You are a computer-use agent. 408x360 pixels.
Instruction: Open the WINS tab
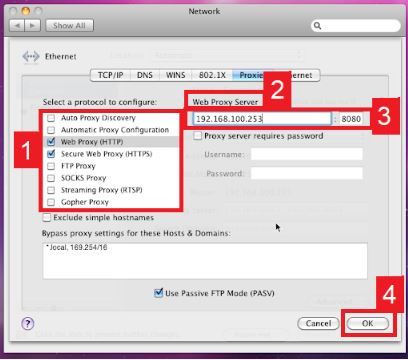pos(175,75)
